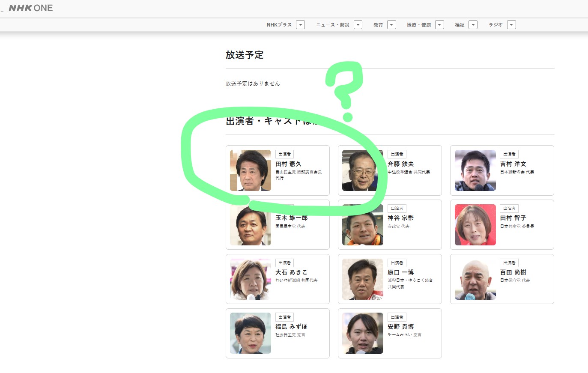Screen dimensions: 588x373
Task: Open the 教育 dropdown arrow
Action: click(x=391, y=25)
